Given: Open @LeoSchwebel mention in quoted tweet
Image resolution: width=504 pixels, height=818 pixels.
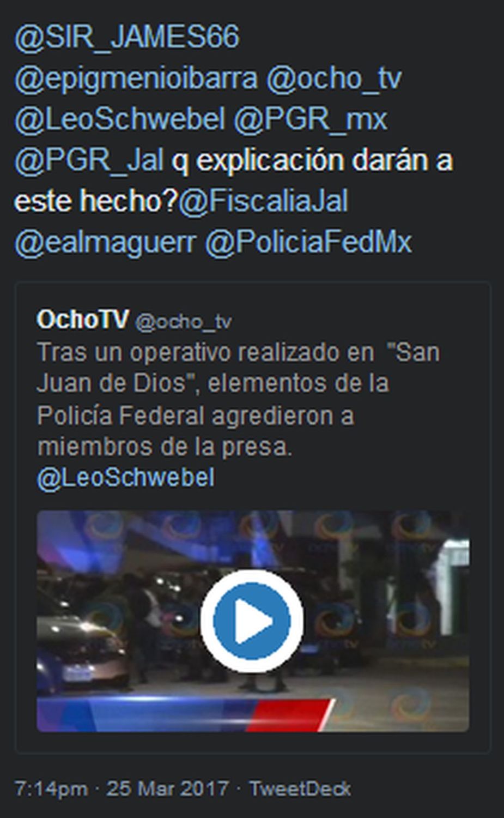Looking at the screenshot, I should coord(126,478).
